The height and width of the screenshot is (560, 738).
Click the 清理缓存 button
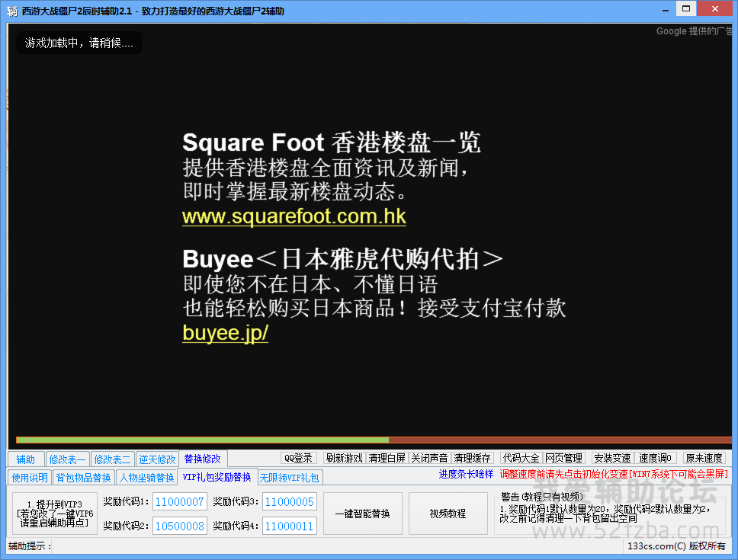coord(473,458)
